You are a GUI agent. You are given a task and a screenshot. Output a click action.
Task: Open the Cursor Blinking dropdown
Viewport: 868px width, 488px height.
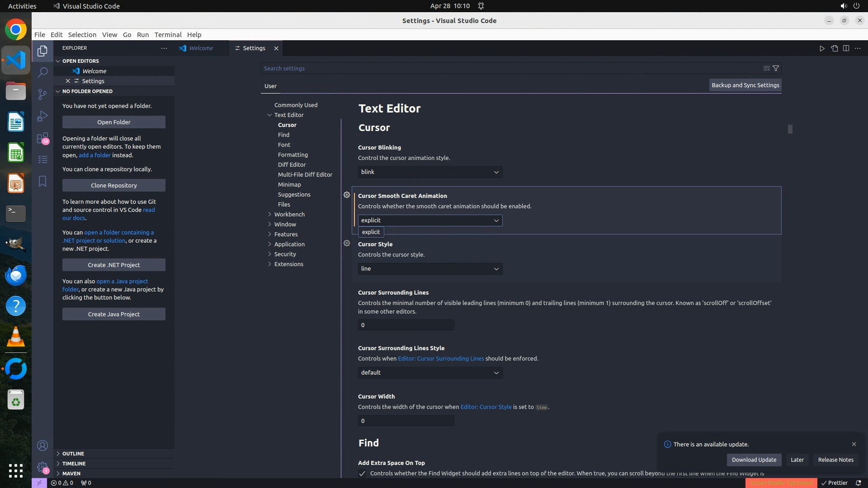coord(430,172)
